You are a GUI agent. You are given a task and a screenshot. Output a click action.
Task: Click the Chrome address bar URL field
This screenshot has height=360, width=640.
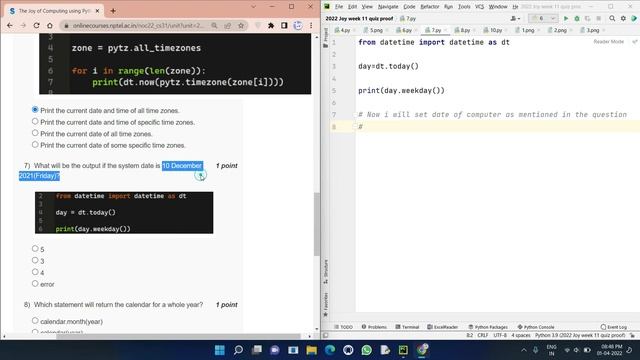pos(138,25)
